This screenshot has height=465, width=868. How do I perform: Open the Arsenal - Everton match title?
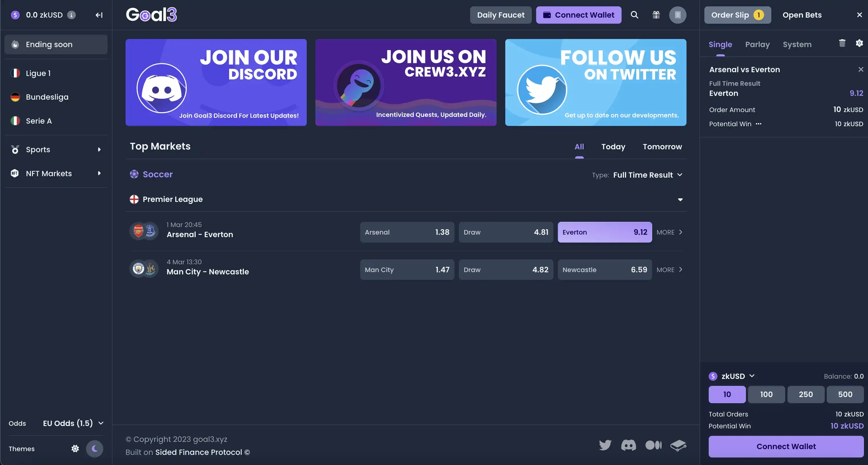click(200, 234)
